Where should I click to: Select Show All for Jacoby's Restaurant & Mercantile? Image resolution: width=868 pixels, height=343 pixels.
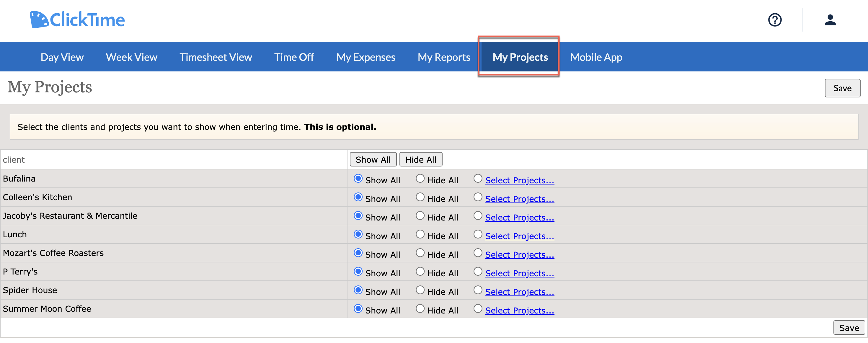click(358, 215)
